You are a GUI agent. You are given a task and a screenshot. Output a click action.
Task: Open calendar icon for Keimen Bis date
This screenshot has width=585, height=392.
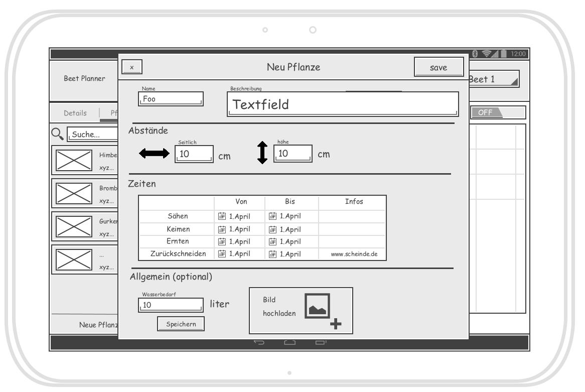point(273,229)
